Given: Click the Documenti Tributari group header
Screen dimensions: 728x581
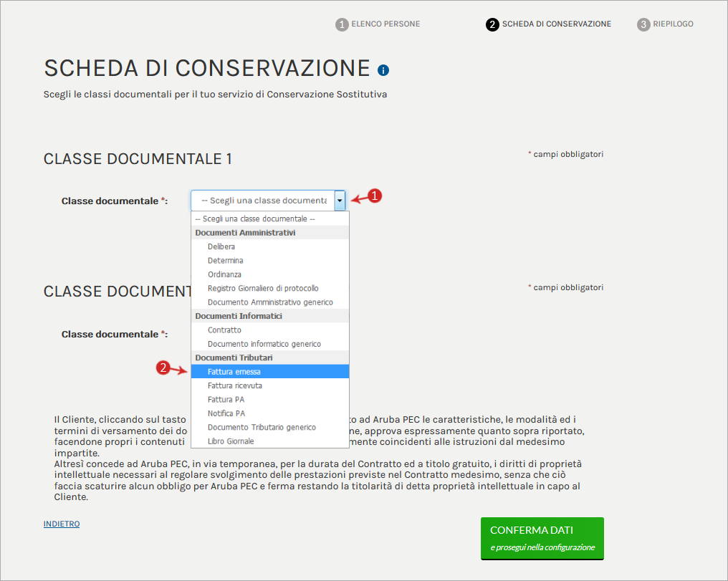Looking at the screenshot, I should pos(269,357).
